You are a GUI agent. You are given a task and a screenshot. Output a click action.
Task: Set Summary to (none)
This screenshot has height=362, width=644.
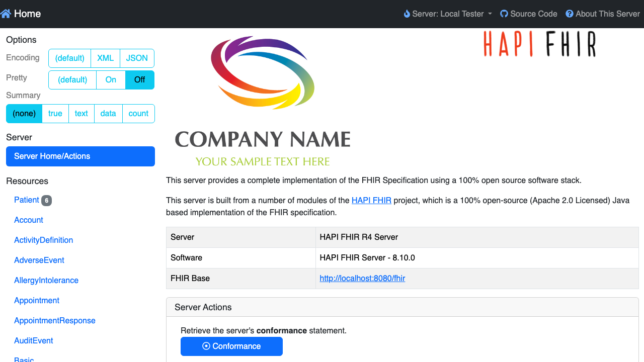click(x=24, y=114)
